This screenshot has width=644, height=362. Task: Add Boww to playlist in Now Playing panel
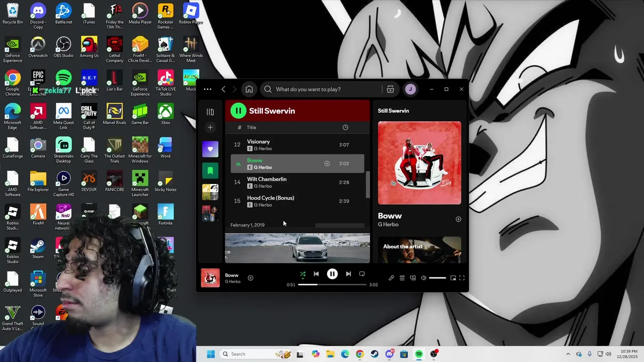[x=458, y=219]
